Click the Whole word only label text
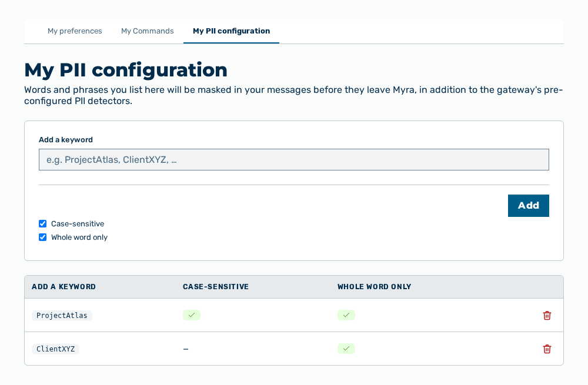 [x=79, y=237]
